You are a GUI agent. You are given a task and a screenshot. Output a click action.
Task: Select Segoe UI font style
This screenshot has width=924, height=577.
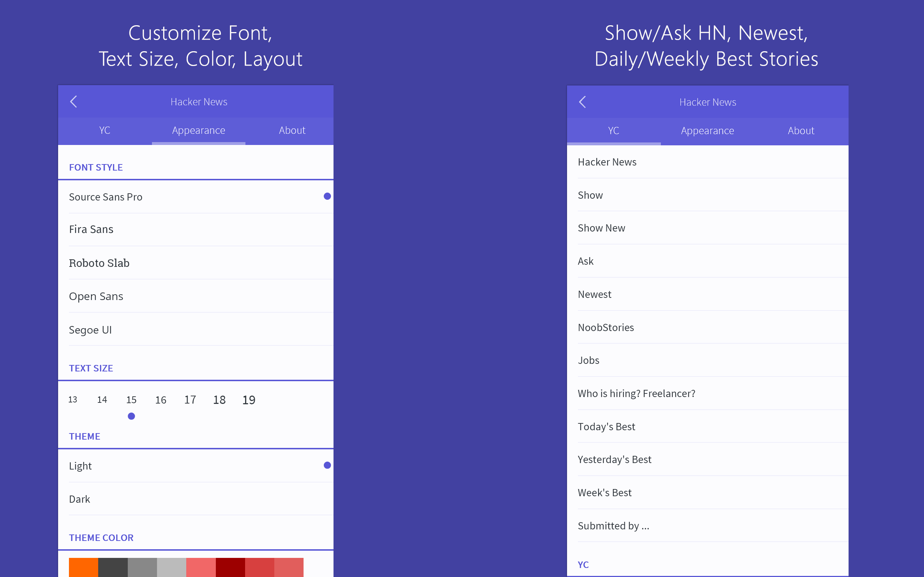pyautogui.click(x=90, y=330)
